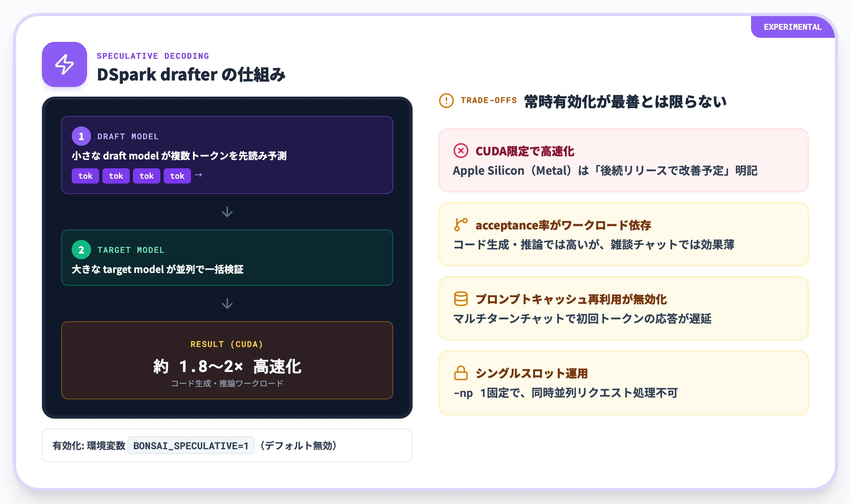The image size is (851, 504).
Task: Click the DRAFT MODEL label
Action: 128,136
